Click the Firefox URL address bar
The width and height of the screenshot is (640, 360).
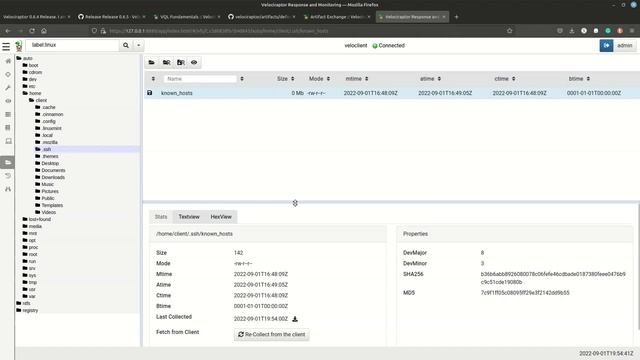(302, 31)
